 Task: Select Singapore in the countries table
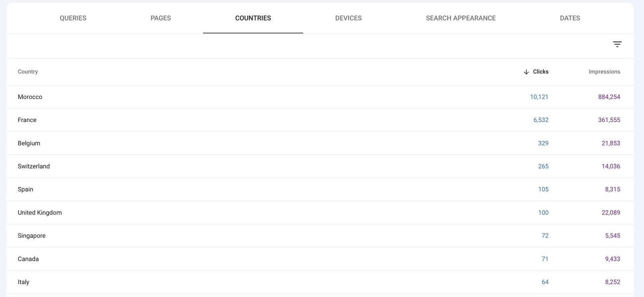pos(31,236)
